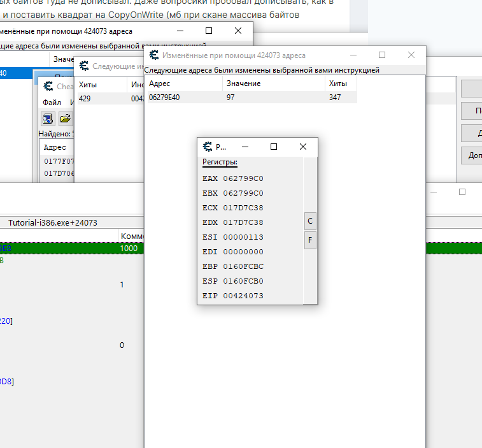Sort by the Значение column header
The image size is (482, 448).
point(243,83)
